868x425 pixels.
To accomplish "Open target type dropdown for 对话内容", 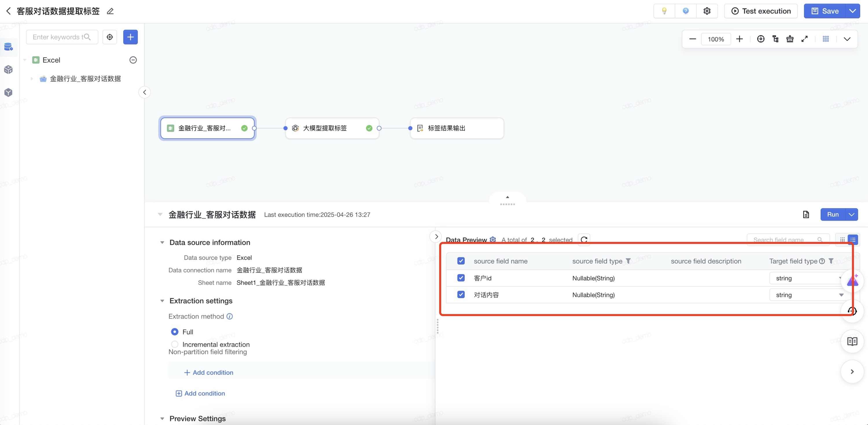I will coord(808,295).
